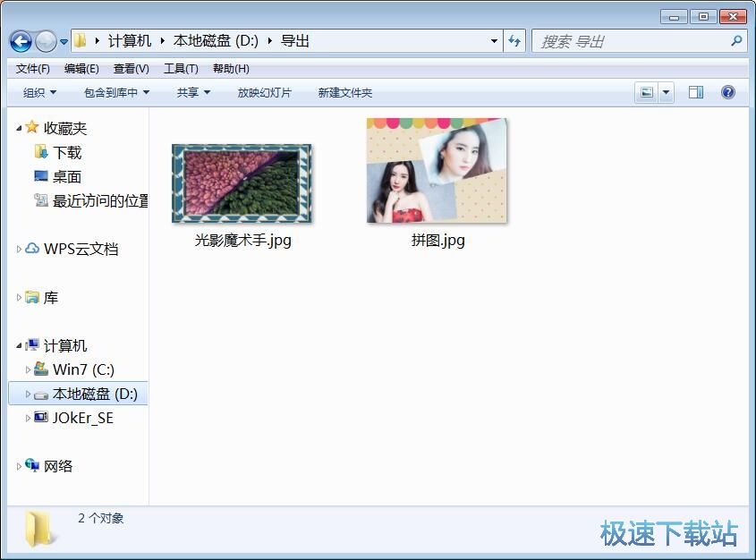Screen dimensions: 756x560
Task: Click the 下载 folder icon
Action: (x=41, y=152)
